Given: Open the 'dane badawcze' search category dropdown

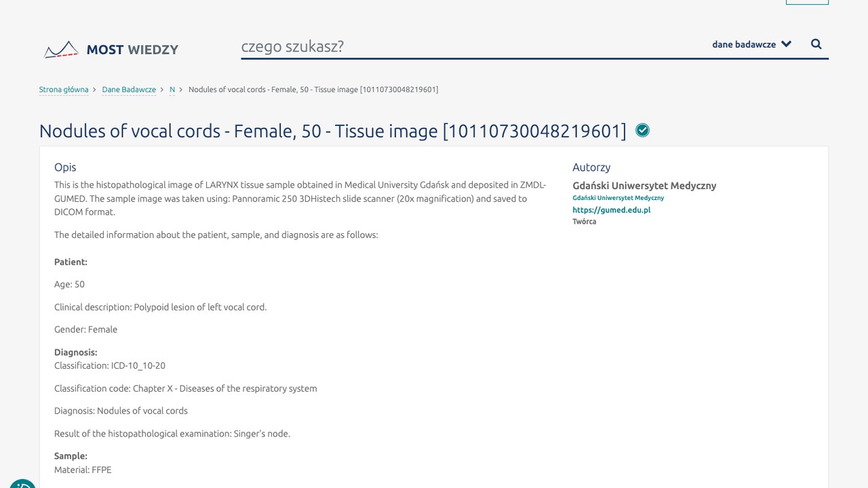Looking at the screenshot, I should click(x=751, y=44).
